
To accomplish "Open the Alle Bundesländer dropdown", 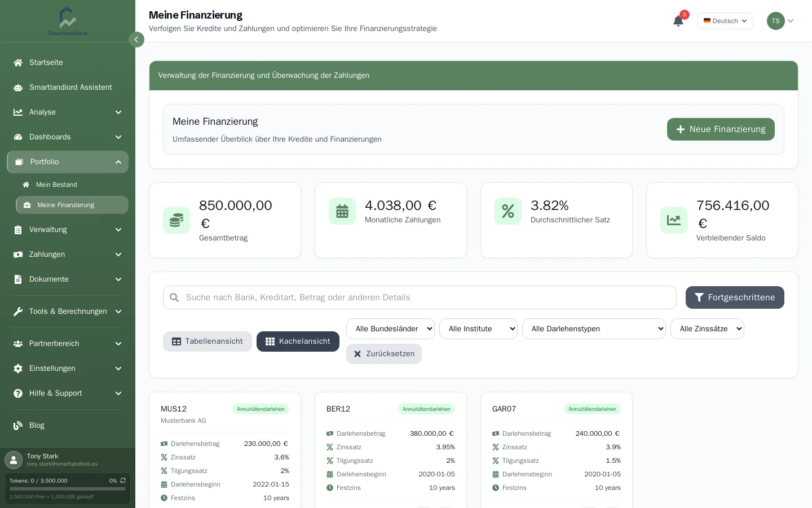I will tap(390, 329).
